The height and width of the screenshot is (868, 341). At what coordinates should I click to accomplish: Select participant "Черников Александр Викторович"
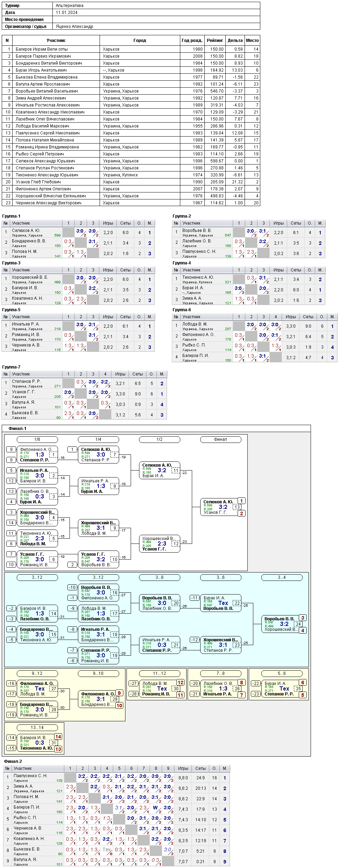(49, 203)
